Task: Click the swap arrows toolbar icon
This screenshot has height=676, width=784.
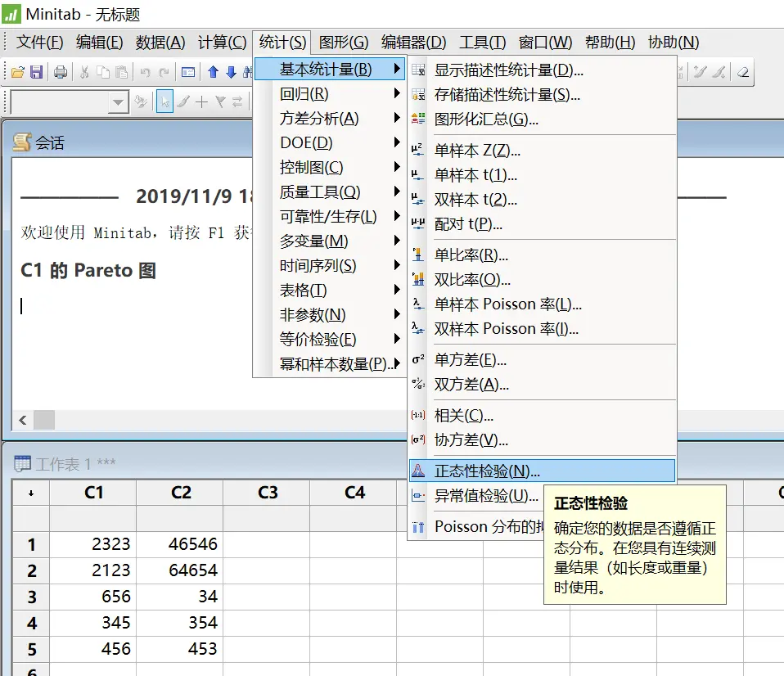Action: click(x=237, y=102)
